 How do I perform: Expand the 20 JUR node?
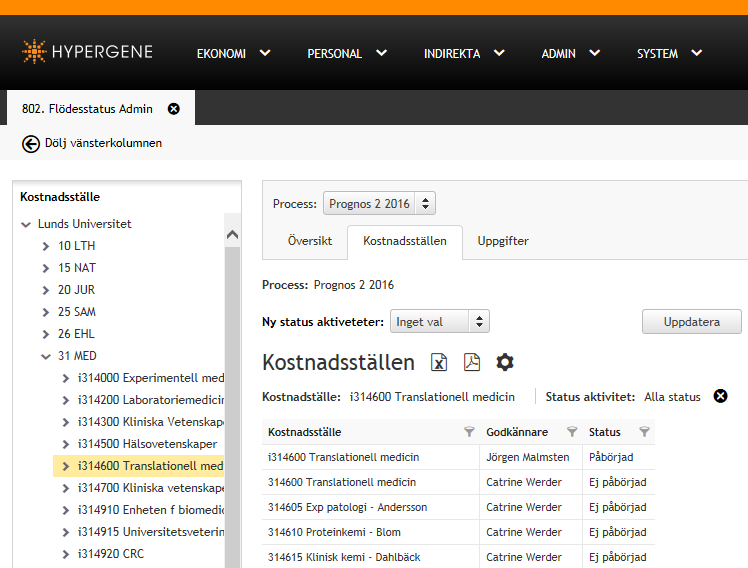46,290
